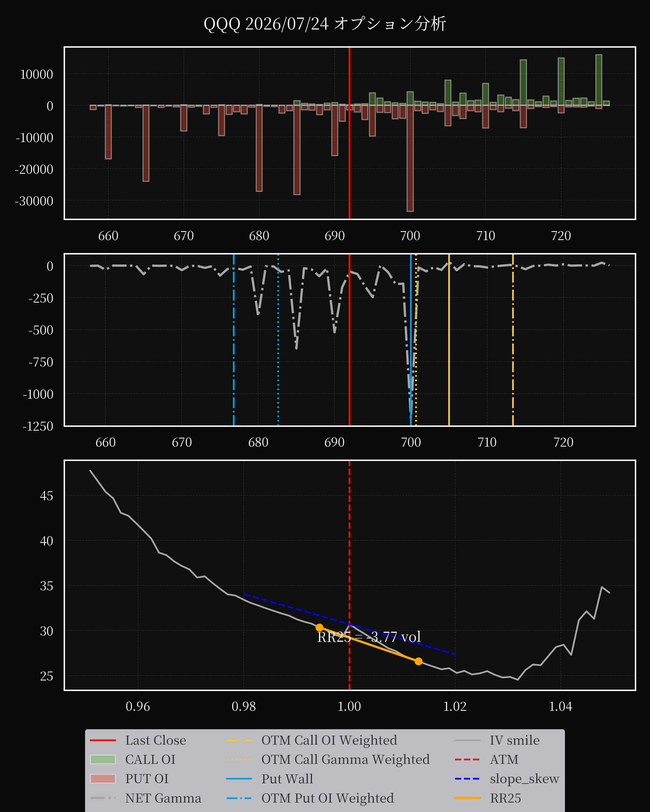
Task: Click the tallest call OI bar near 725
Action: [x=599, y=80]
